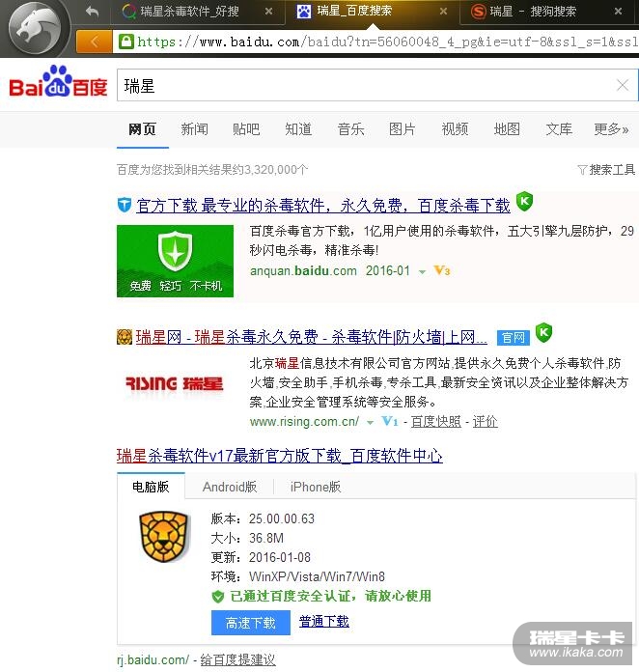The image size is (639, 672).
Task: Open 文库 search
Action: 559,129
